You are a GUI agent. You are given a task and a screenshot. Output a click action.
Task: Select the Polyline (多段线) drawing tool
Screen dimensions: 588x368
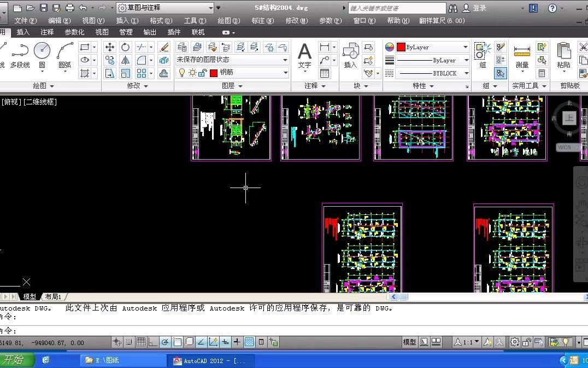pos(20,56)
